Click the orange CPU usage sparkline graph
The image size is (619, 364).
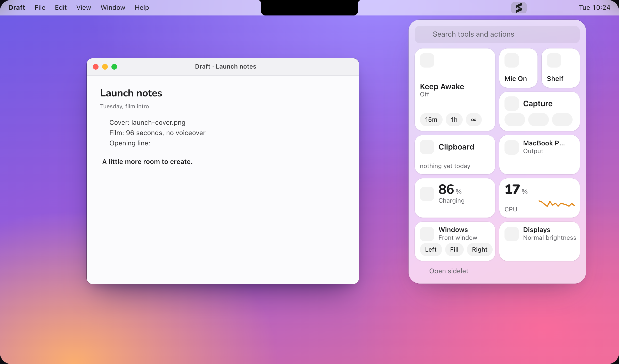[557, 204]
